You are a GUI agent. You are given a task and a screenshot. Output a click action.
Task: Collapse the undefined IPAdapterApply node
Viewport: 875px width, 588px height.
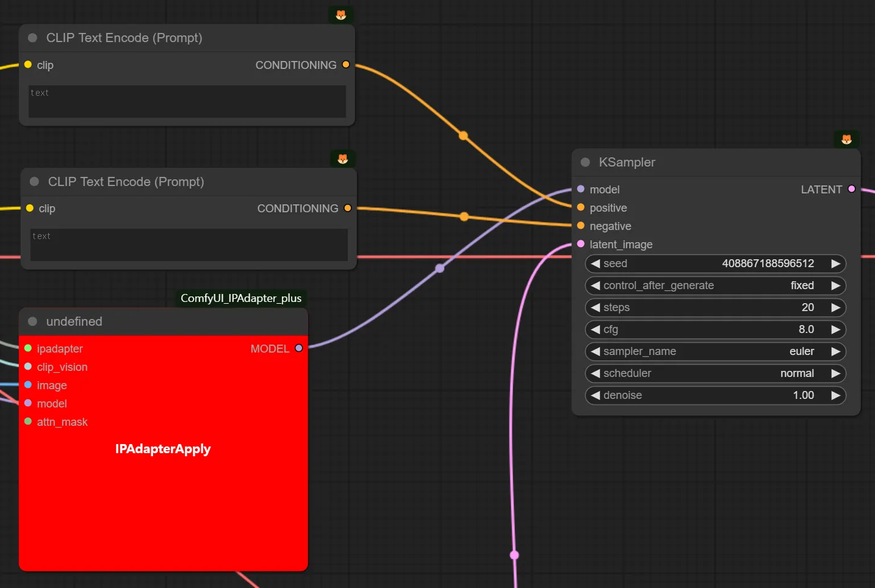pyautogui.click(x=33, y=321)
